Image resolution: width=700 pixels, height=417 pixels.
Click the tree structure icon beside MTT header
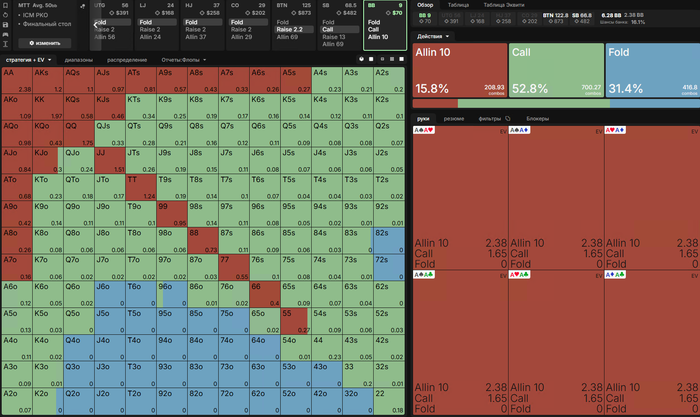point(83,6)
